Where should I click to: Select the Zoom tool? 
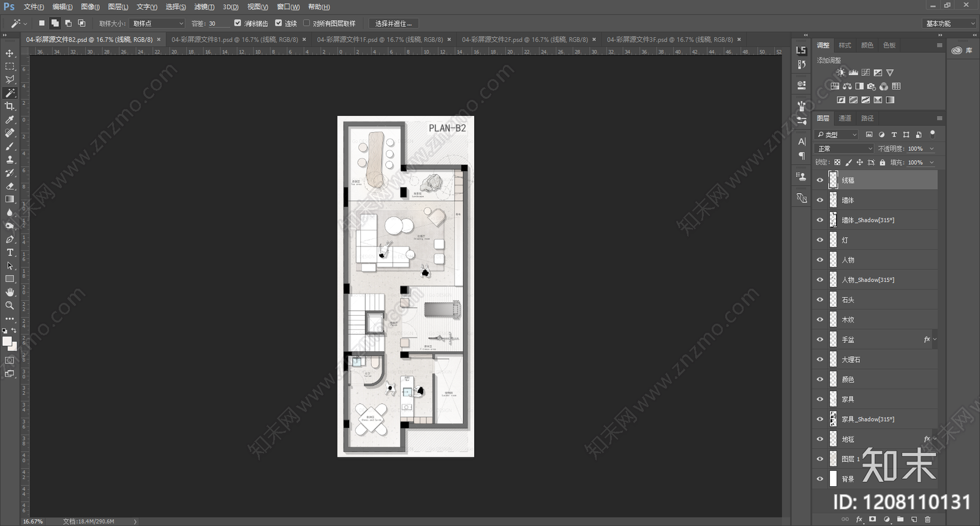[10, 305]
